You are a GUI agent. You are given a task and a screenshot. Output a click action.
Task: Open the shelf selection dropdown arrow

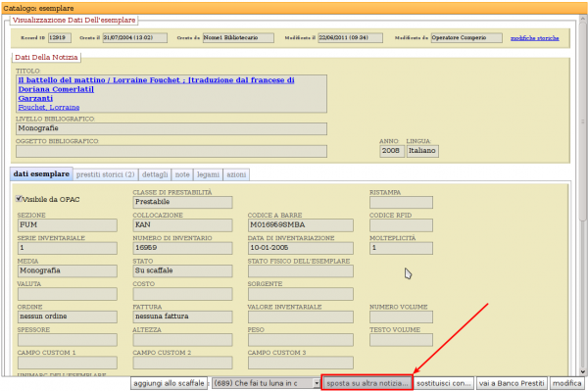[x=317, y=383]
